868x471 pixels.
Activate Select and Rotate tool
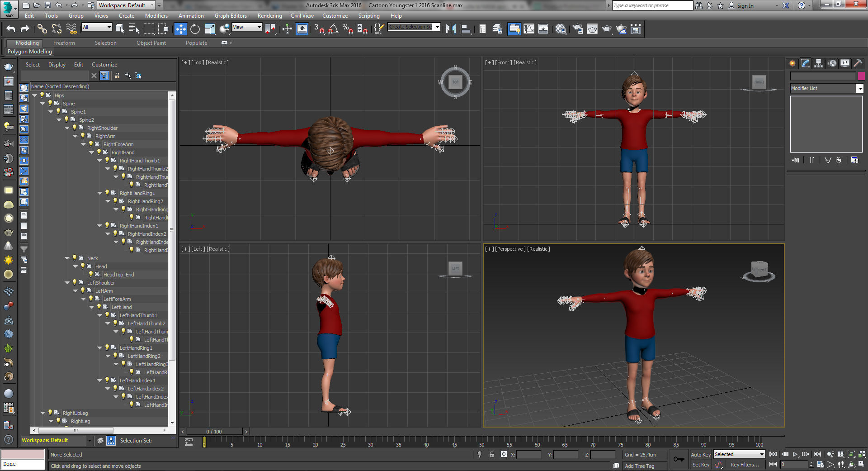195,29
